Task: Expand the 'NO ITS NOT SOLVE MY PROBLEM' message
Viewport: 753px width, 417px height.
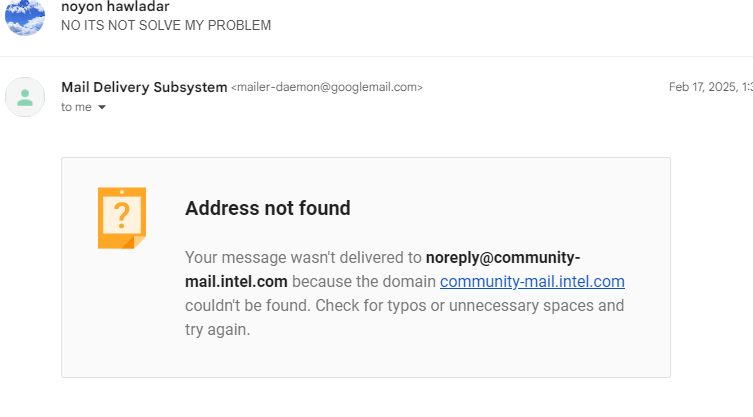Action: pos(166,25)
